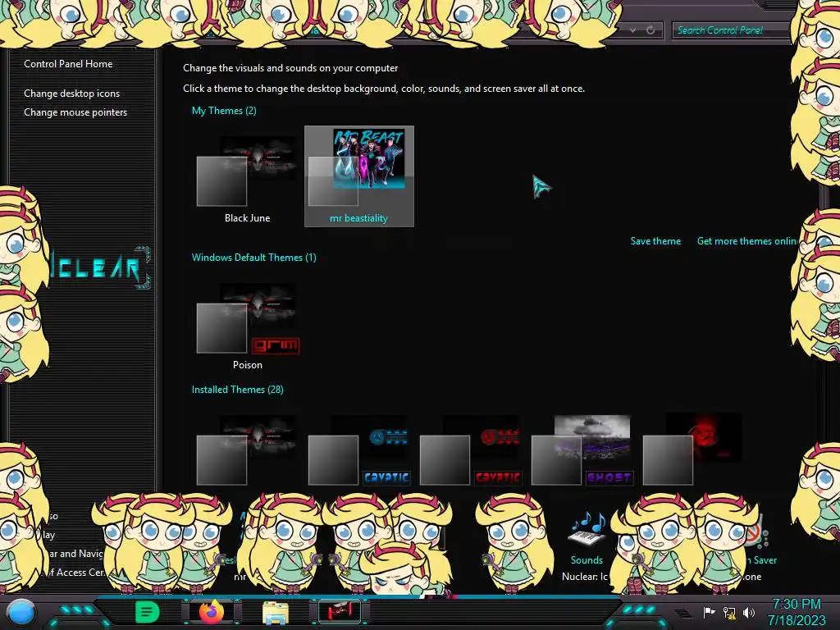The image size is (840, 630).
Task: Open the network tray icon
Action: click(x=729, y=612)
